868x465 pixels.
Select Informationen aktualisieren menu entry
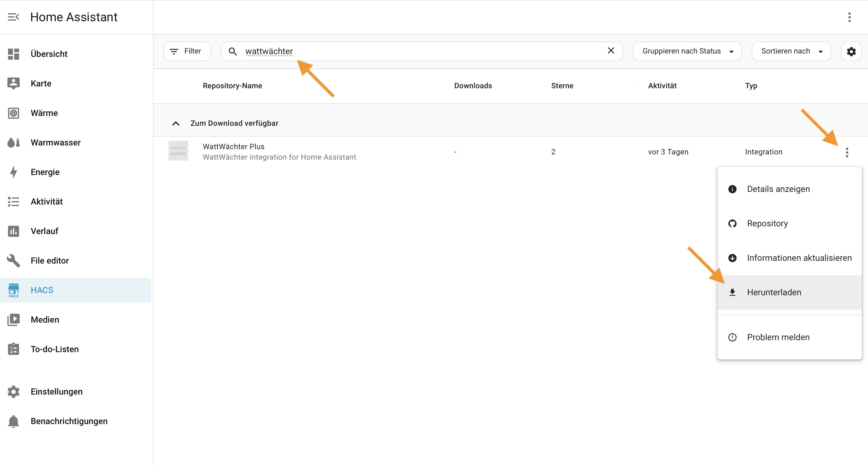pos(799,258)
